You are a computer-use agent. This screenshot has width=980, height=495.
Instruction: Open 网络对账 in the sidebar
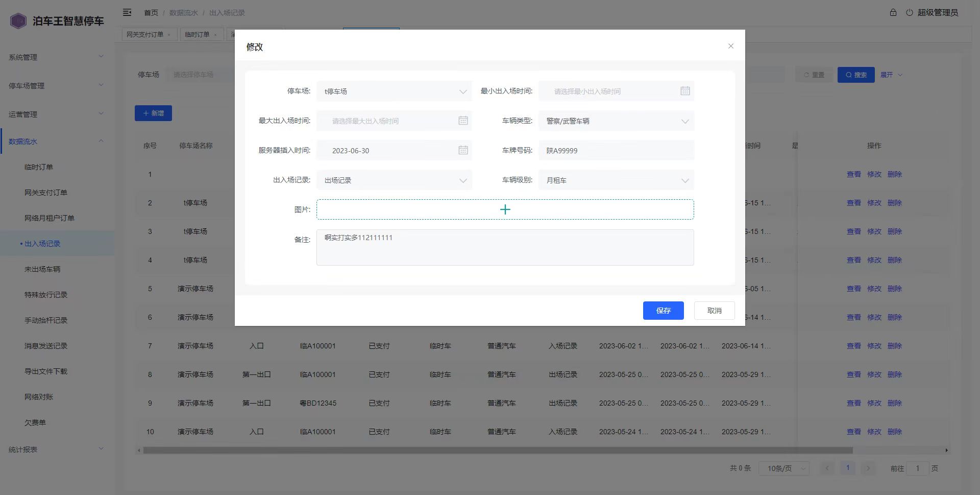pos(39,397)
